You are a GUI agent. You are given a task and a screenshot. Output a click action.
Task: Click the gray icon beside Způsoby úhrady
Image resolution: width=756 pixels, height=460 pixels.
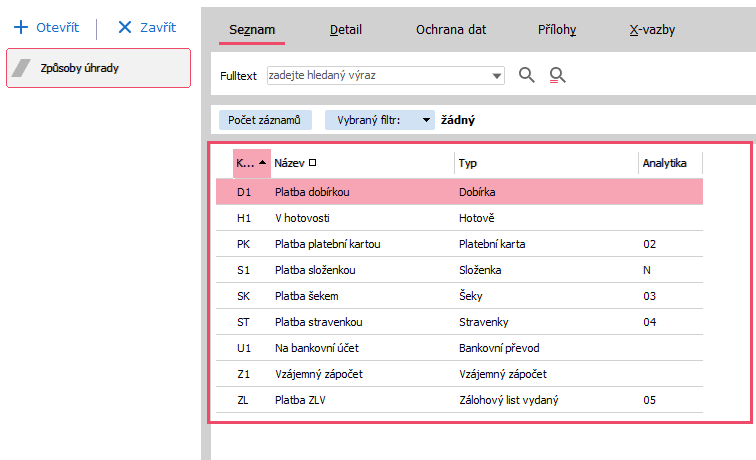21,68
